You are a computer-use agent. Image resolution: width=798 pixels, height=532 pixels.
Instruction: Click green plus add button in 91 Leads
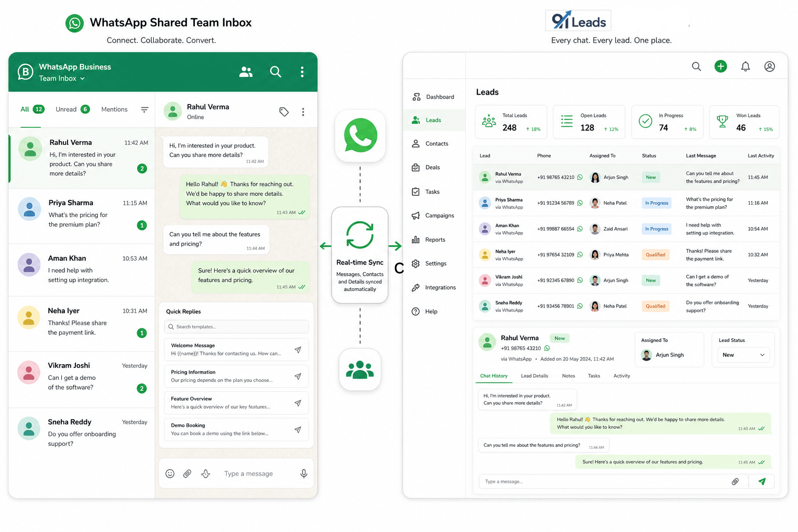(721, 66)
